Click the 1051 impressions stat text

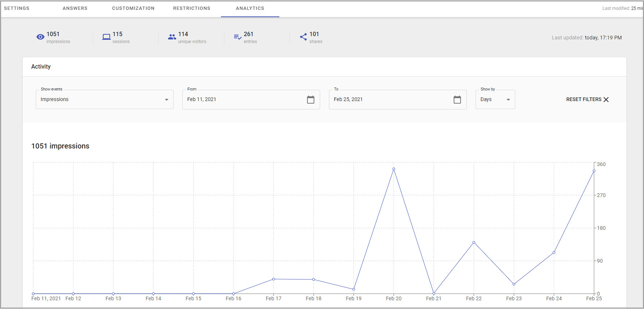(x=58, y=37)
